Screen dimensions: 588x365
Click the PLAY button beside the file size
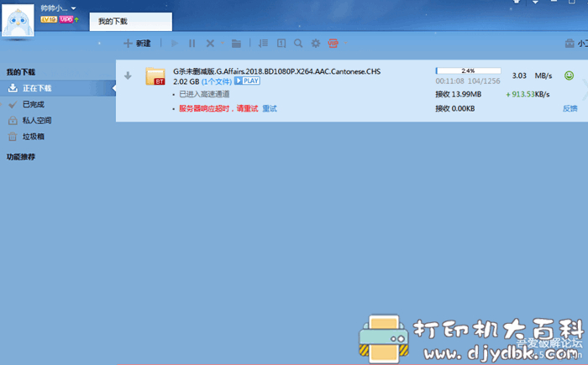247,81
